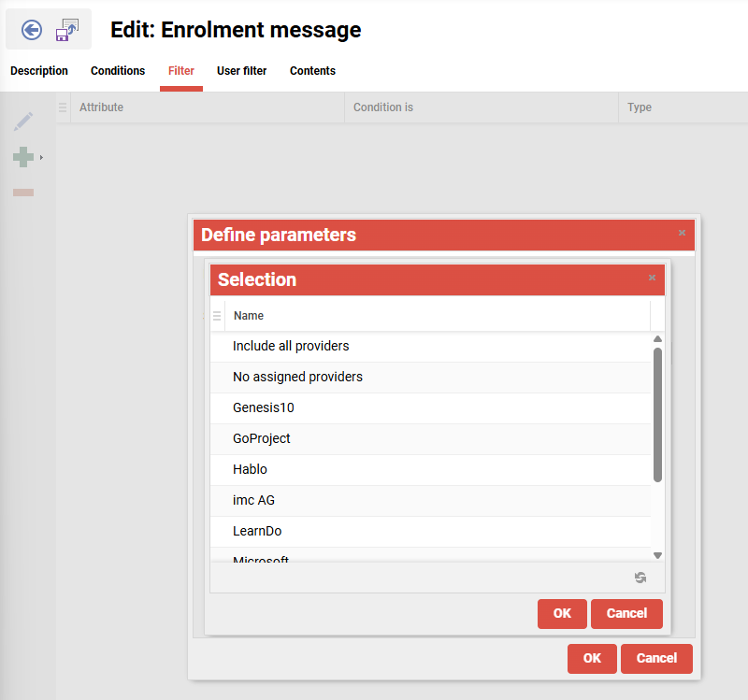This screenshot has width=748, height=700.
Task: Open column menu icon beside Attribute header
Action: click(63, 107)
